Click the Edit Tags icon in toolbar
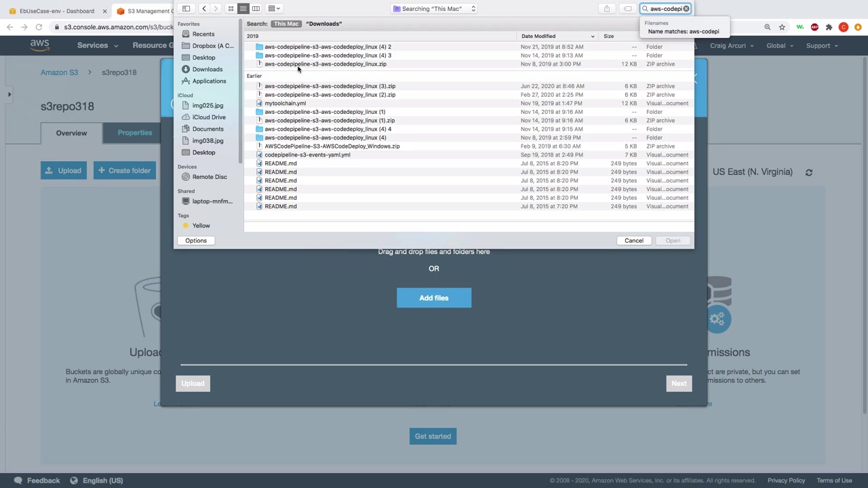Image resolution: width=868 pixels, height=488 pixels. click(x=628, y=9)
